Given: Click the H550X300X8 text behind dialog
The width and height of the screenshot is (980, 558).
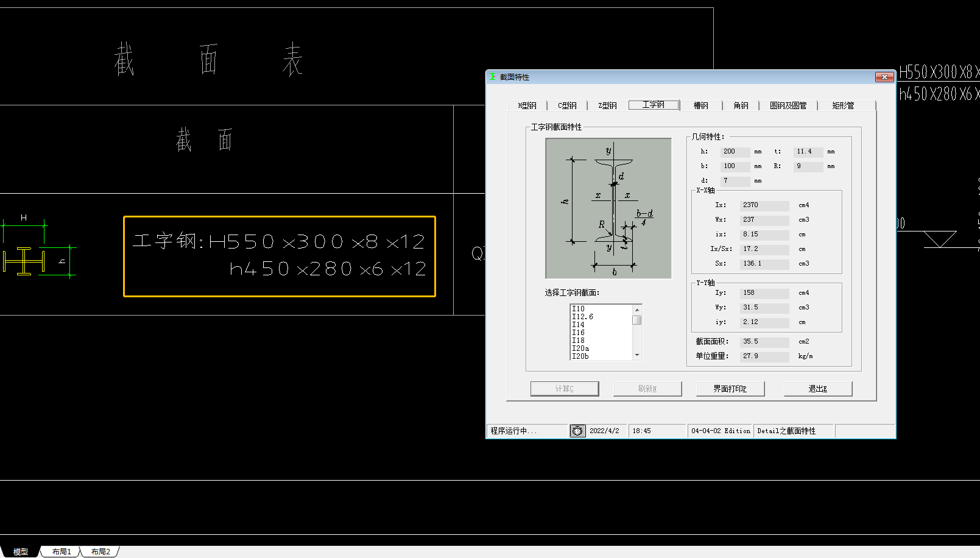Looking at the screenshot, I should point(939,72).
